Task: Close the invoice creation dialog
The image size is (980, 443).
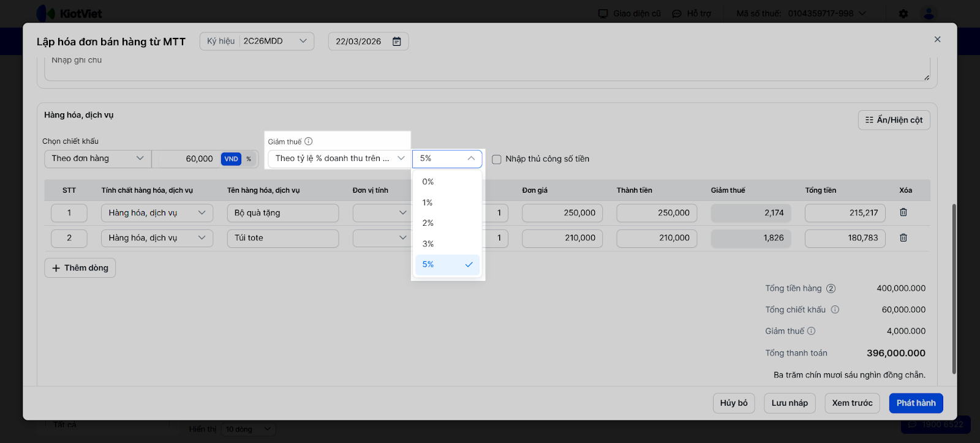Action: pos(937,39)
